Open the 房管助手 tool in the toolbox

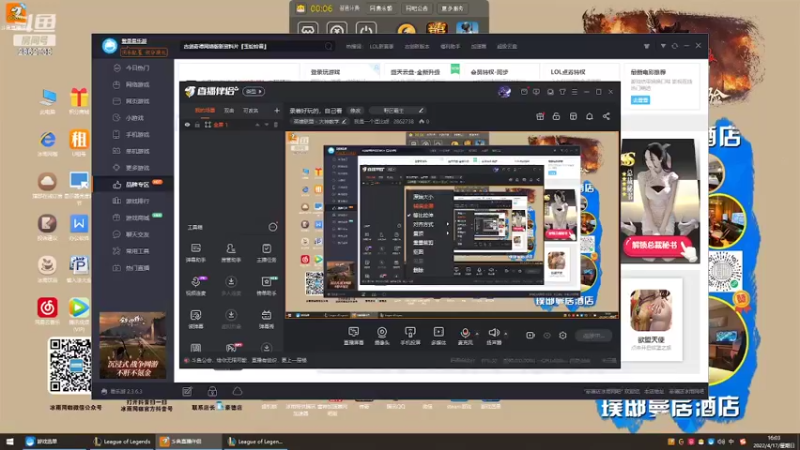click(231, 253)
